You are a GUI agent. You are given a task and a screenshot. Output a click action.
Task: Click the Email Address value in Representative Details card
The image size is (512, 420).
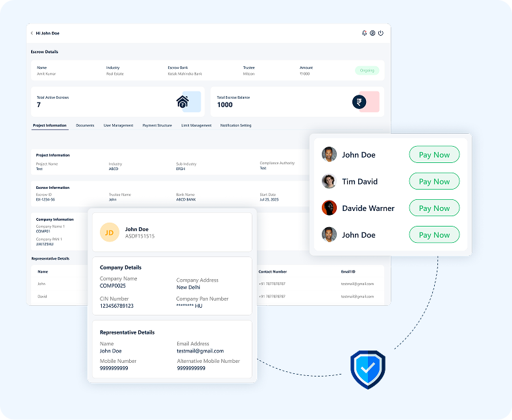(x=200, y=351)
